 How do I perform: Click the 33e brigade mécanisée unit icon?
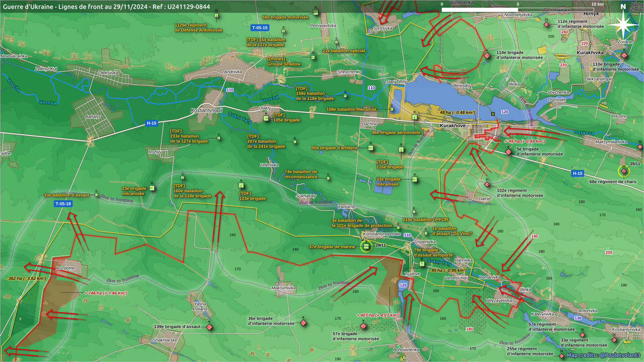415,179
